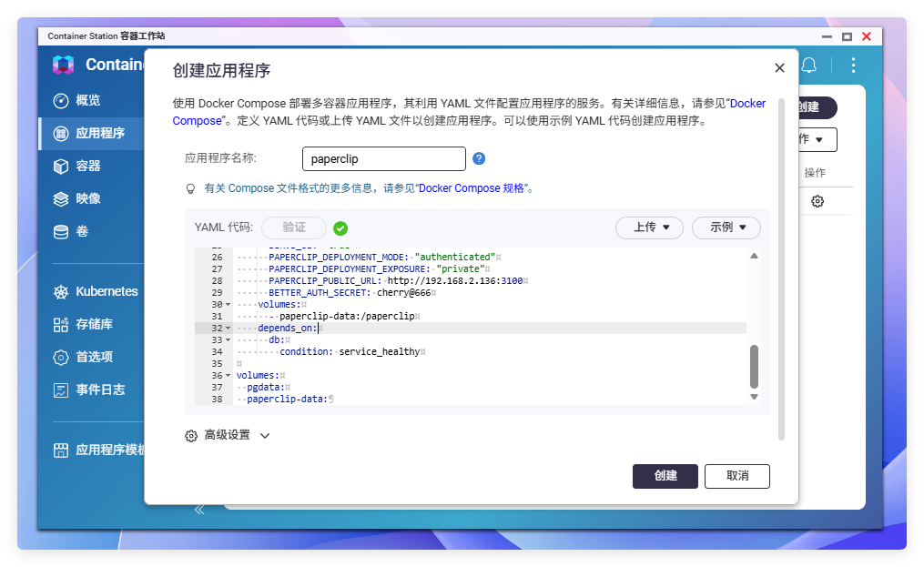This screenshot has height=567, width=924.
Task: Close the 创建应用程序 dialog
Action: [x=779, y=67]
